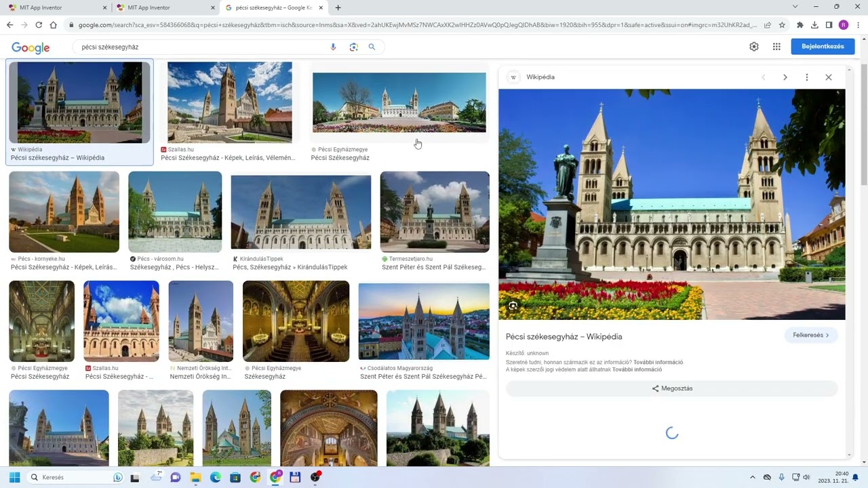Select the KirándulásTippek thumbnail
This screenshot has width=868, height=488.
[300, 211]
